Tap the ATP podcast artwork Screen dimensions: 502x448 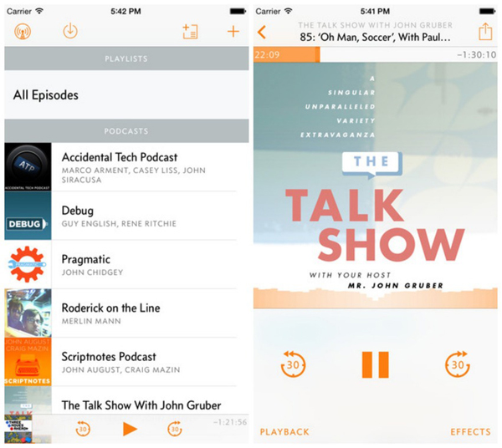click(28, 167)
